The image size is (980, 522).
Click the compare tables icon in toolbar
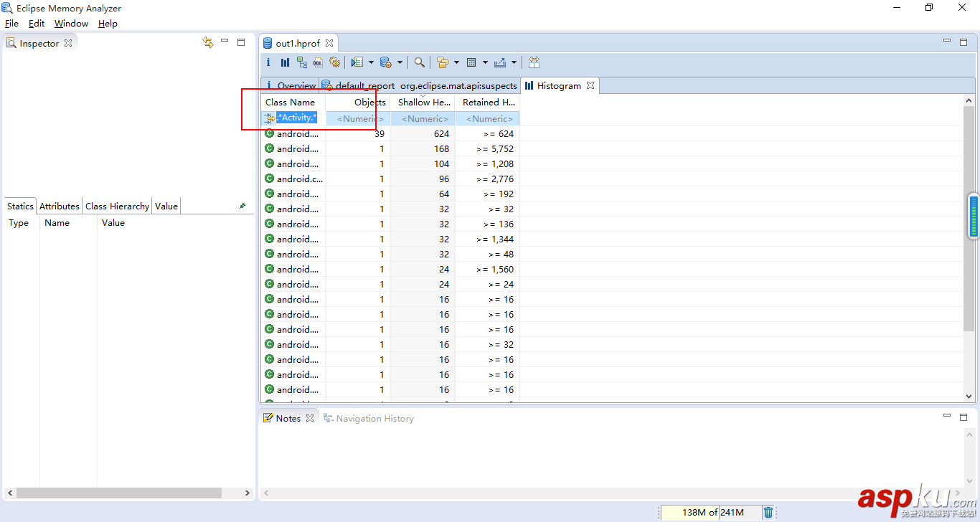(534, 62)
